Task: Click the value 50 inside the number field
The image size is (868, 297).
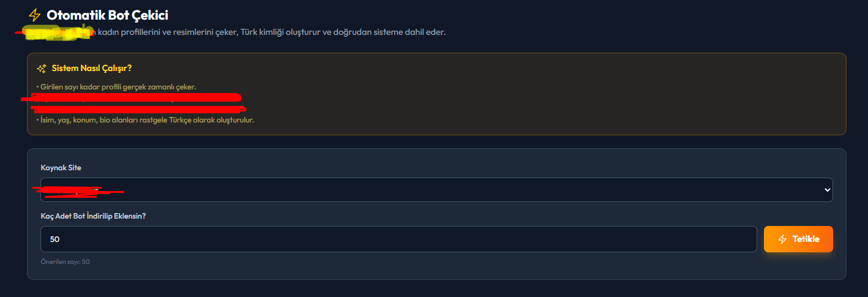Action: pos(54,239)
